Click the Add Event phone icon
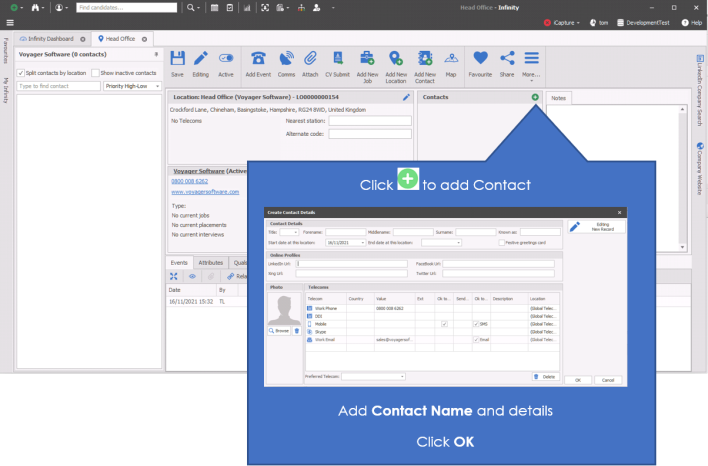The height and width of the screenshot is (466, 708). pos(259,60)
